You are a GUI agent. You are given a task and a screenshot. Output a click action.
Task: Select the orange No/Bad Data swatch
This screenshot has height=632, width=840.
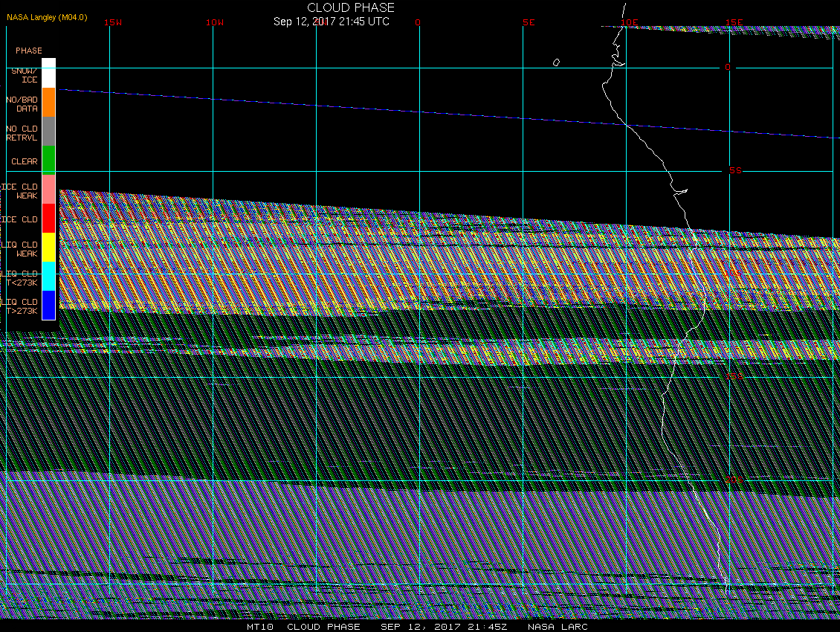point(48,103)
